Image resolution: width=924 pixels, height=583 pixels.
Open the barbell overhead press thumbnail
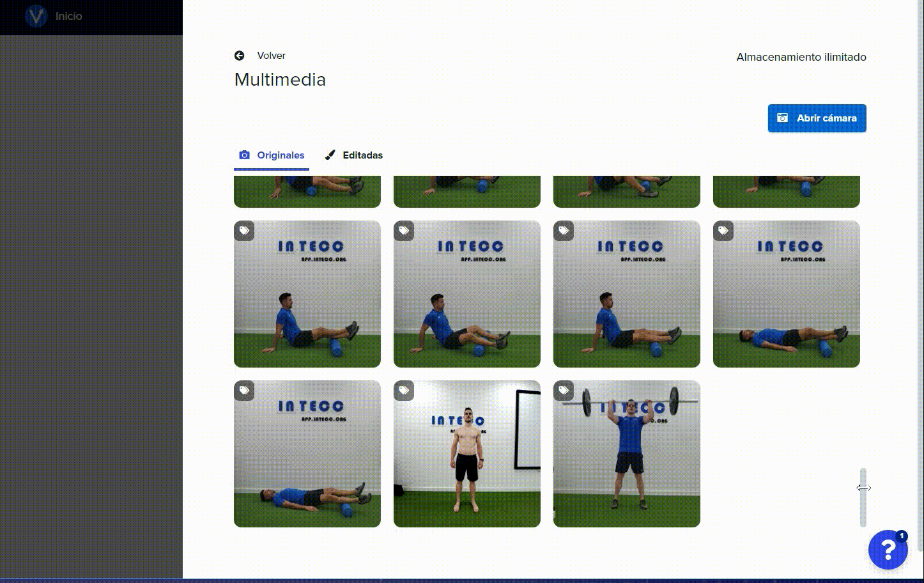[627, 454]
